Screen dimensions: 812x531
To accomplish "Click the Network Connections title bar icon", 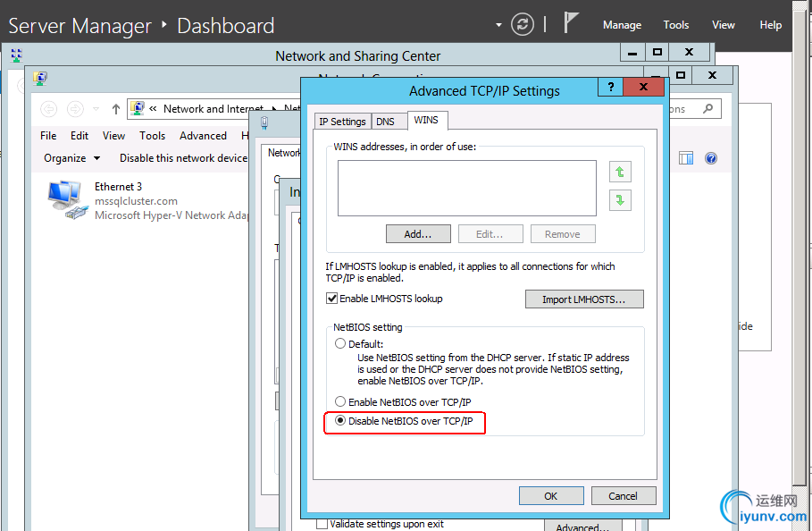I will [x=40, y=79].
